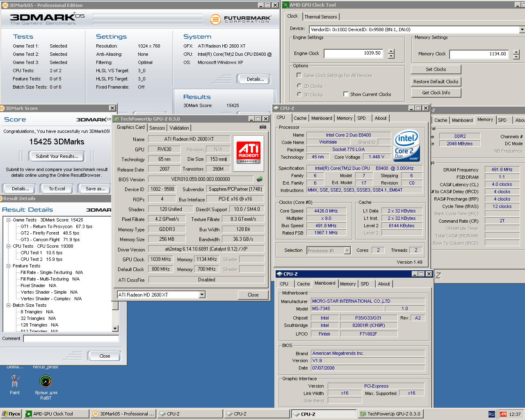Enable Same Clock Settings for All Devices
This screenshot has height=420, width=525.
299,75
